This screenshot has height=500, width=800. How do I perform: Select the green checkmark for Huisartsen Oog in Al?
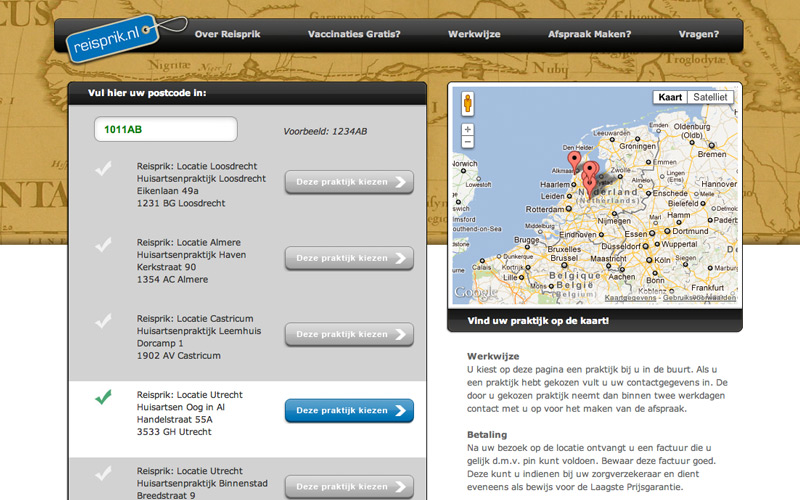[103, 398]
